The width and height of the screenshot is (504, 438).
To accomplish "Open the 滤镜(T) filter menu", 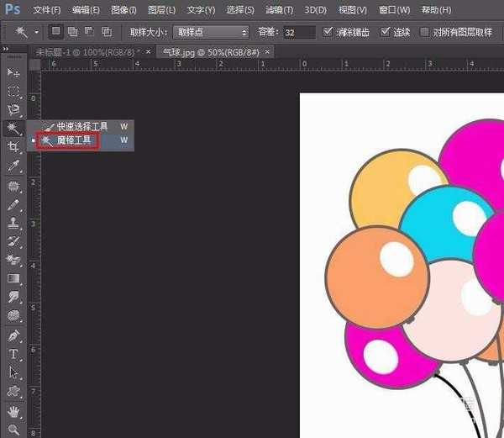I will click(x=279, y=10).
